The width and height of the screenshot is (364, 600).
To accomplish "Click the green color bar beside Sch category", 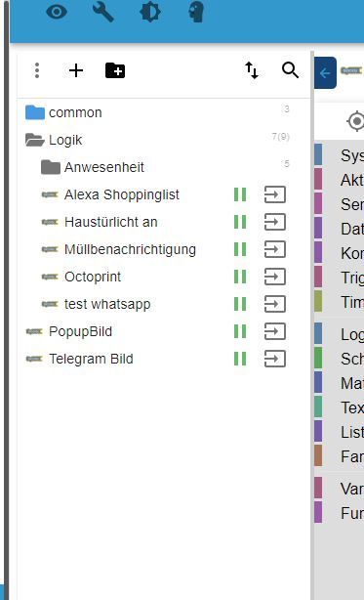I will pyautogui.click(x=318, y=359).
